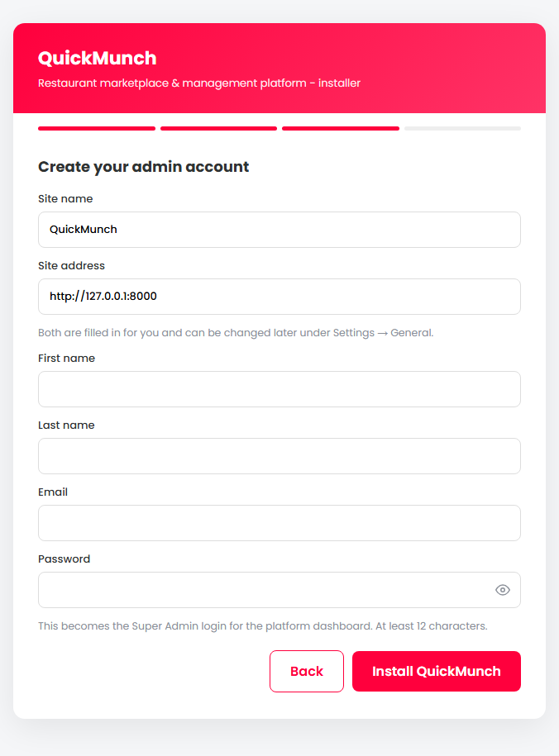Screen dimensions: 559x756
Task: Select the Last name text box
Action: click(279, 456)
